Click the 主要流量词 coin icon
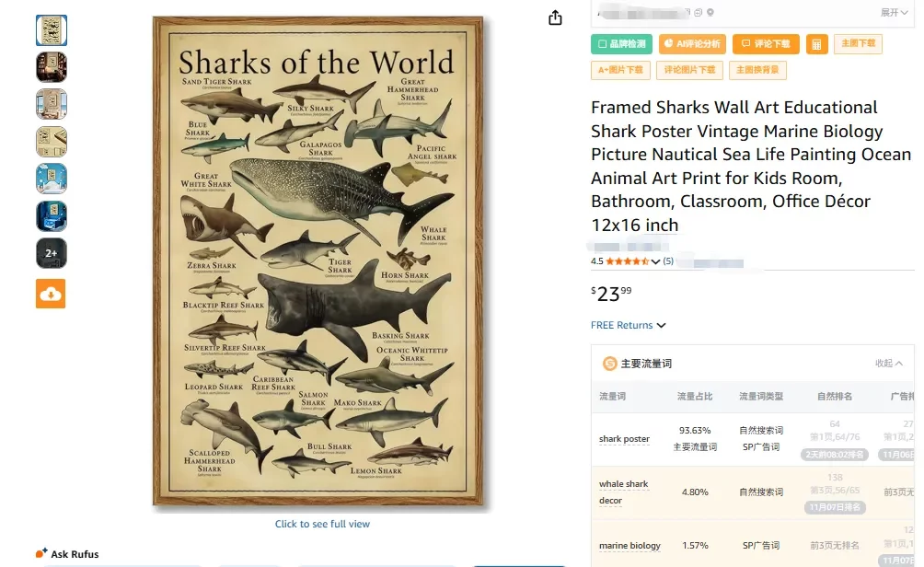The height and width of the screenshot is (567, 924). (609, 364)
